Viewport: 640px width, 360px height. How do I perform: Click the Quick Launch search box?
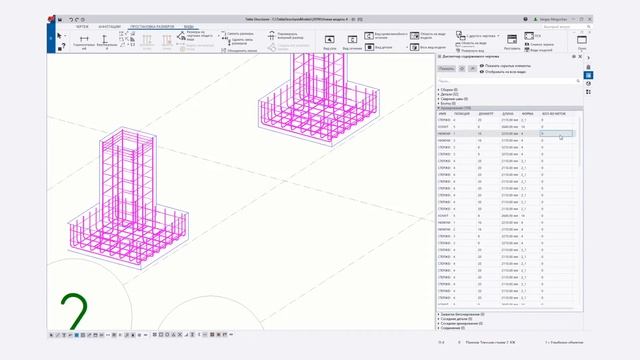click(566, 27)
